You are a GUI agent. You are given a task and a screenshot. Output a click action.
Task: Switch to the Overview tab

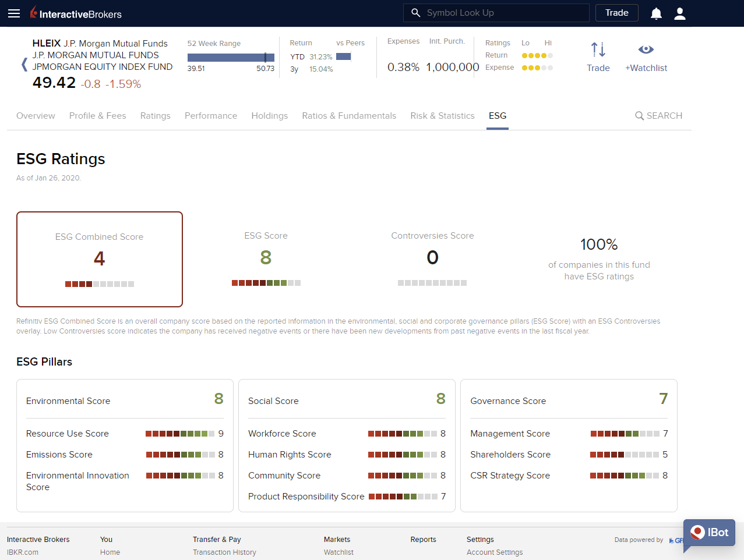(x=36, y=116)
